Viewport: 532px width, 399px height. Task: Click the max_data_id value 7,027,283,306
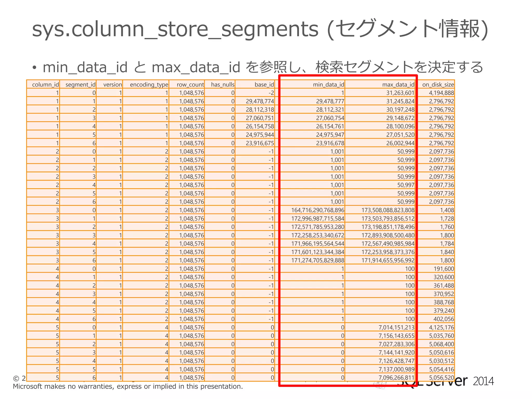396,344
